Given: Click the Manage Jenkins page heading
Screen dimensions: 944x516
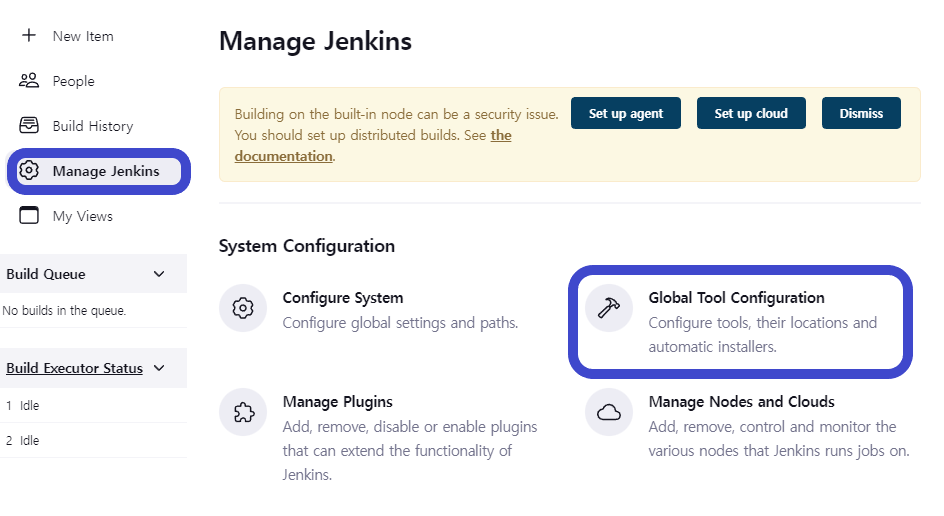Looking at the screenshot, I should 315,41.
